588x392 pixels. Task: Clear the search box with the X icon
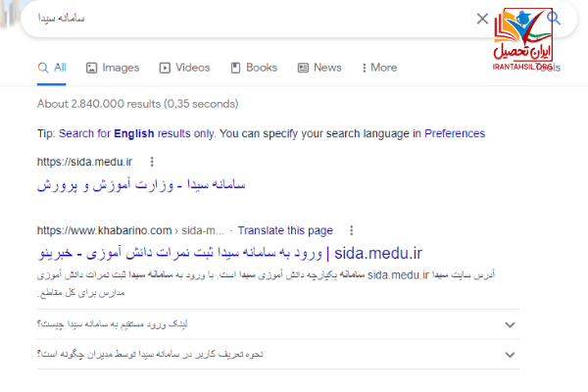pos(482,19)
